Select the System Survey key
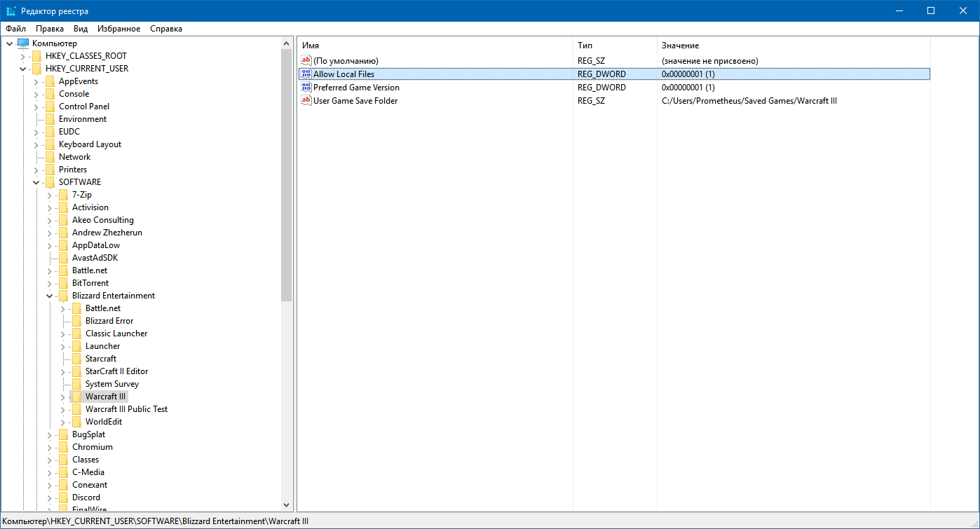Viewport: 980px width, 529px height. pyautogui.click(x=112, y=384)
